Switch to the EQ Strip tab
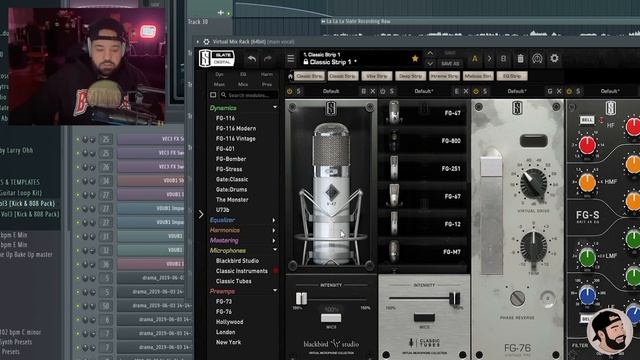 coord(512,76)
